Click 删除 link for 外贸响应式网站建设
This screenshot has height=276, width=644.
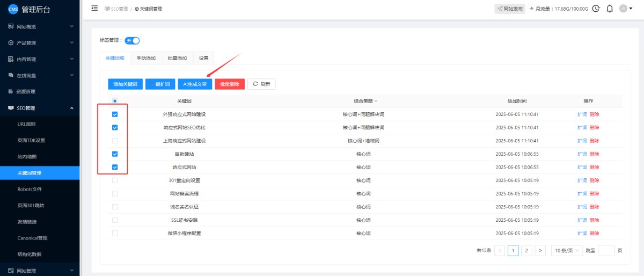[x=595, y=114]
